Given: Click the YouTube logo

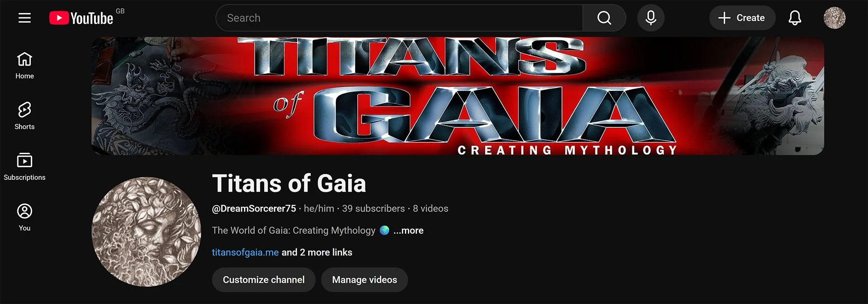Looking at the screenshot, I should (81, 18).
